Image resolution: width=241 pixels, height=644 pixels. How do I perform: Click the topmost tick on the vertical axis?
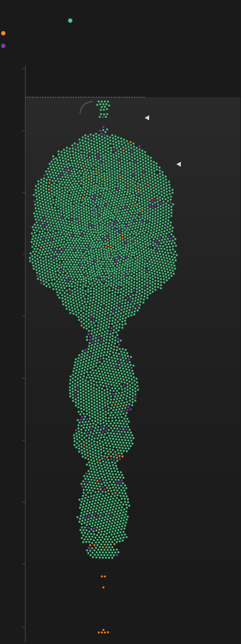[x=24, y=68]
